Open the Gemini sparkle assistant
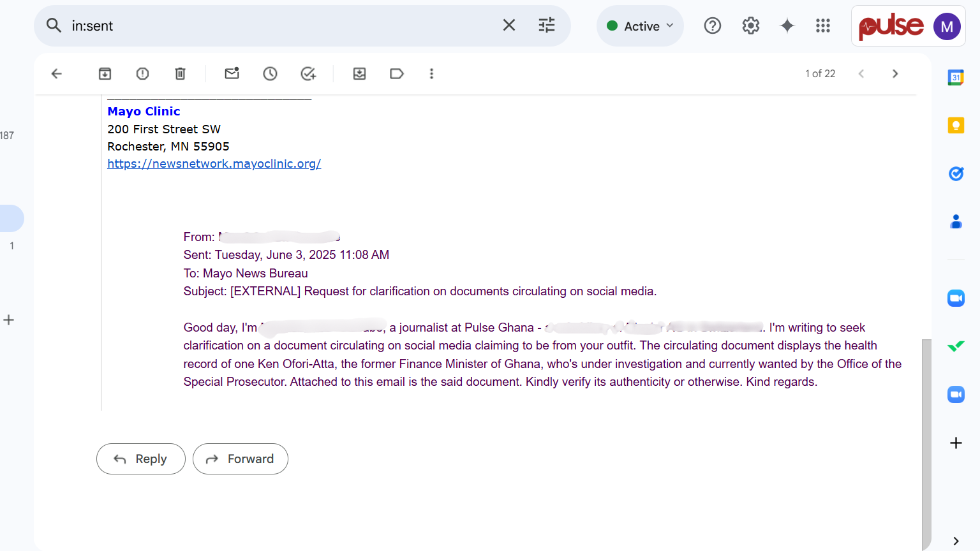980x551 pixels. coord(787,26)
